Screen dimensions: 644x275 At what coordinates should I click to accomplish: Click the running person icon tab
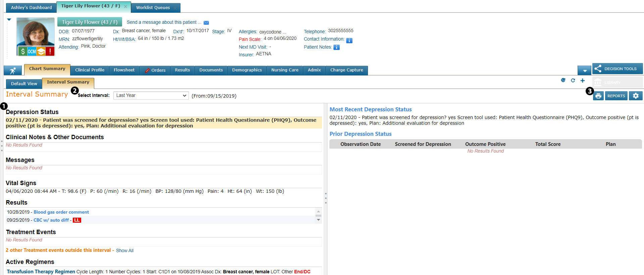coord(13,70)
